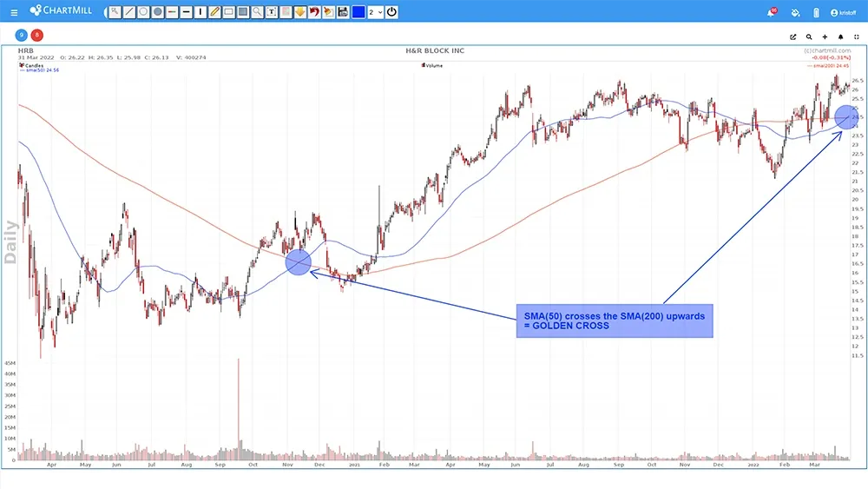Screen dimensions: 868x489
Task: Select the pink highlighted text box tool
Action: (x=286, y=11)
